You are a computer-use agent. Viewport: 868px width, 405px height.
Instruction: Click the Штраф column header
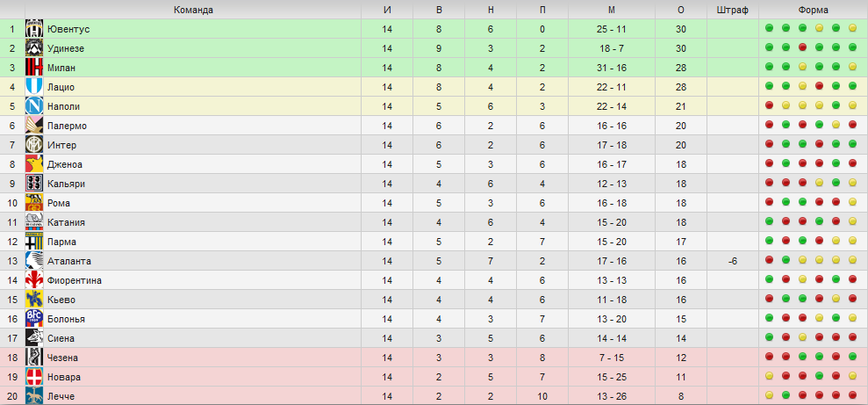point(732,10)
